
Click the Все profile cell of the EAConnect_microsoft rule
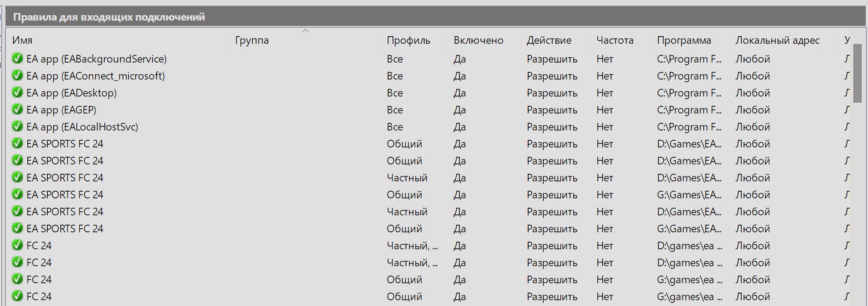pos(395,76)
